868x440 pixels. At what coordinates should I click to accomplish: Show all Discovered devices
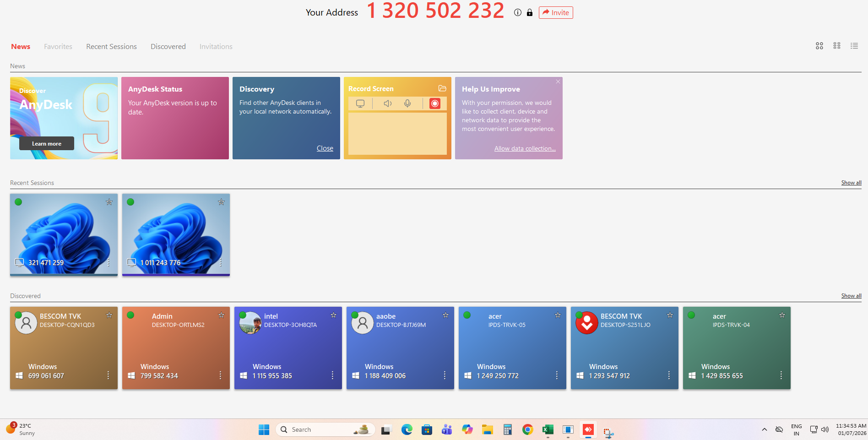[x=852, y=296]
